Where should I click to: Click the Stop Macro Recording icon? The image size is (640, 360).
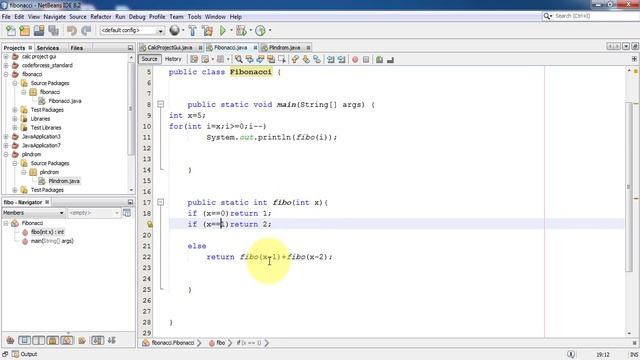pyautogui.click(x=366, y=60)
